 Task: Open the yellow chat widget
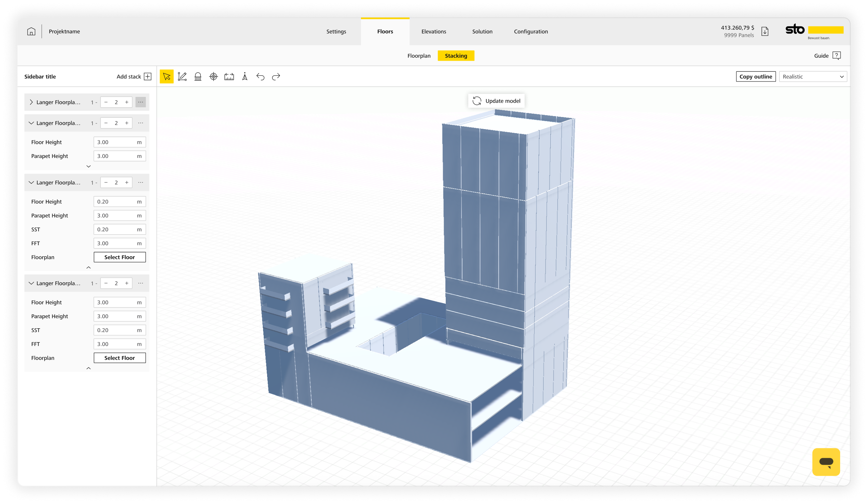point(826,462)
